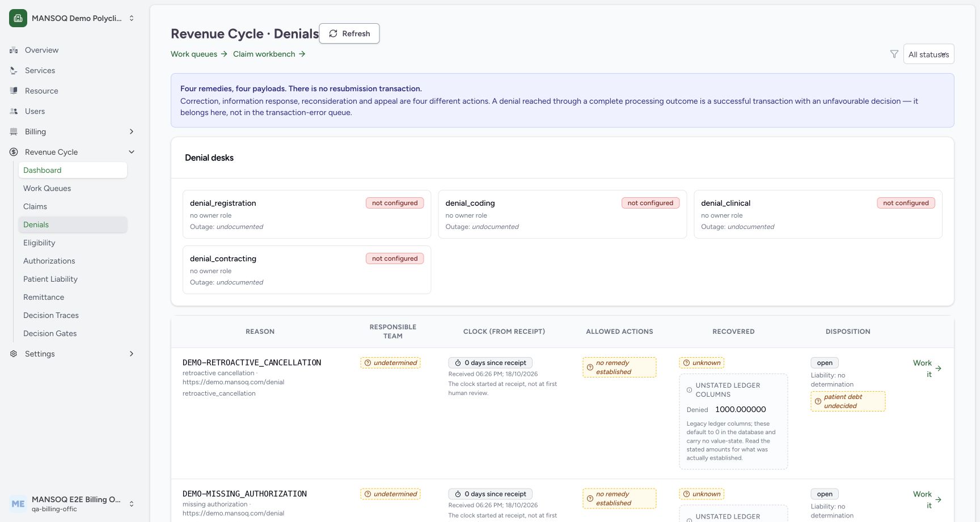This screenshot has width=980, height=522.
Task: Select the Eligibility sidebar item
Action: pyautogui.click(x=73, y=243)
